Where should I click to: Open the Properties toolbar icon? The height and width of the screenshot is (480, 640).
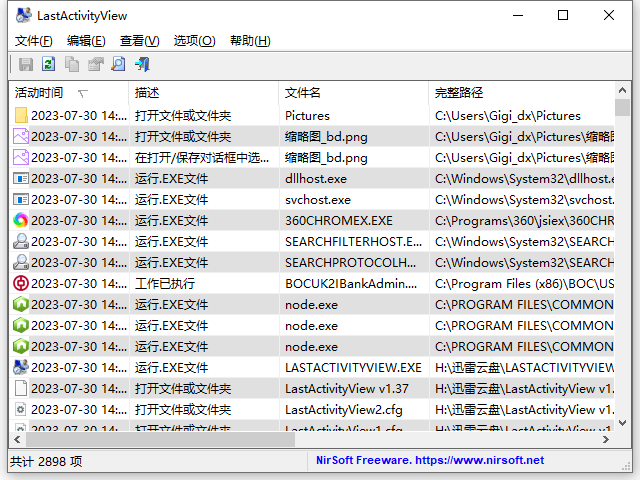point(96,64)
